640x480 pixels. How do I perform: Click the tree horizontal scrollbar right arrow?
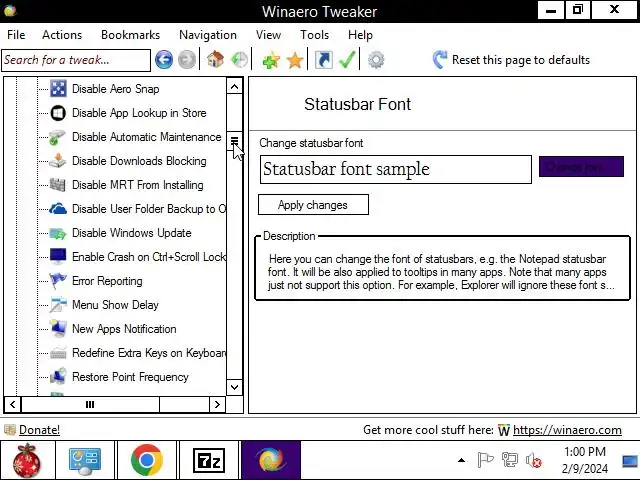(x=217, y=404)
